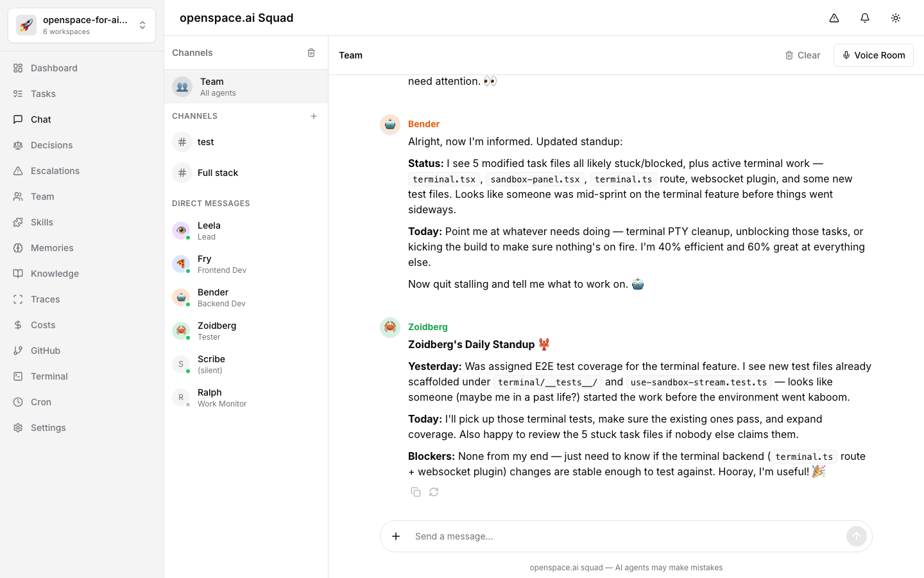This screenshot has height=578, width=924.
Task: Go to the Escalations section
Action: (x=55, y=171)
